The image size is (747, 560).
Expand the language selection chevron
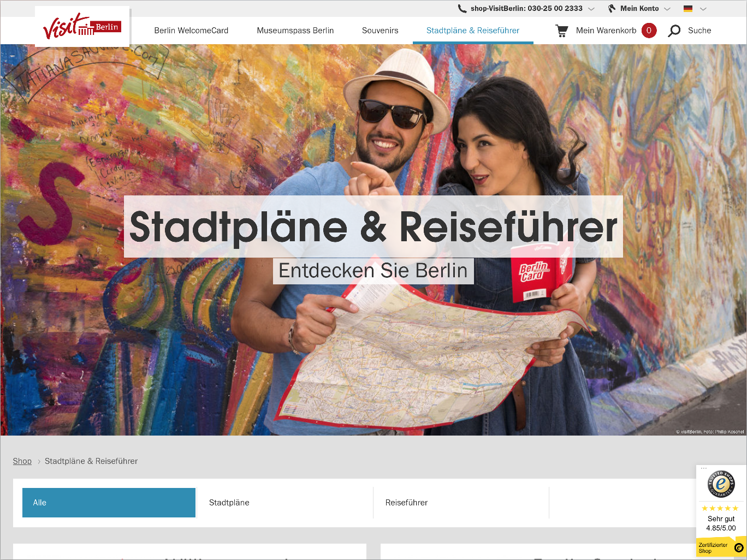pos(703,9)
